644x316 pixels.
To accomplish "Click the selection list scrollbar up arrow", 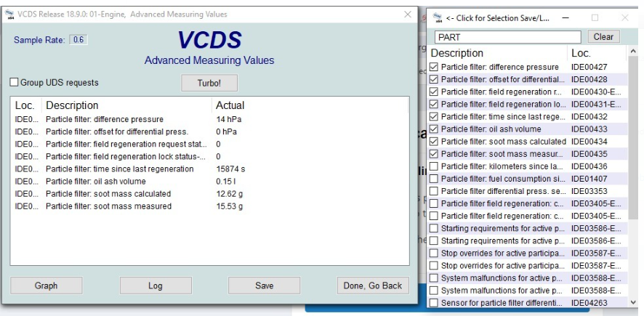I will point(632,52).
